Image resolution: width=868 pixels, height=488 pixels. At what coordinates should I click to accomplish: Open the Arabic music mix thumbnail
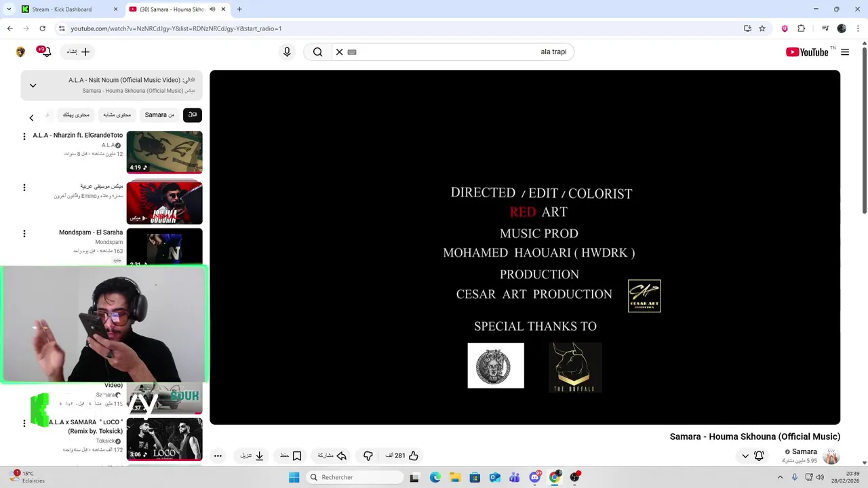tap(164, 203)
